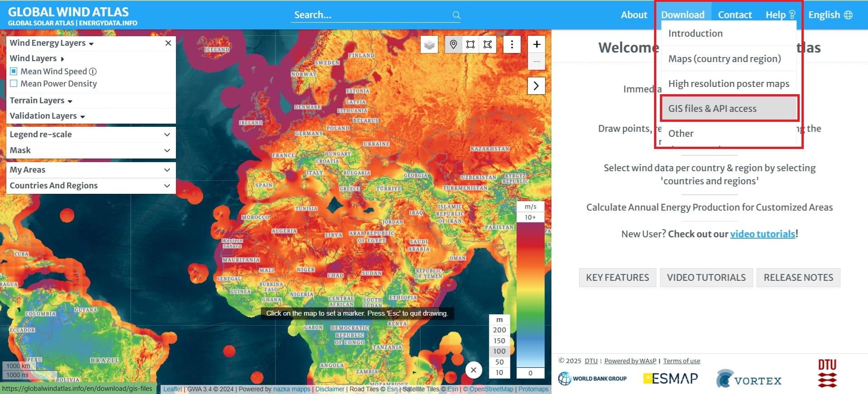The image size is (868, 394).
Task: Click the language globe icon
Action: [x=848, y=15]
